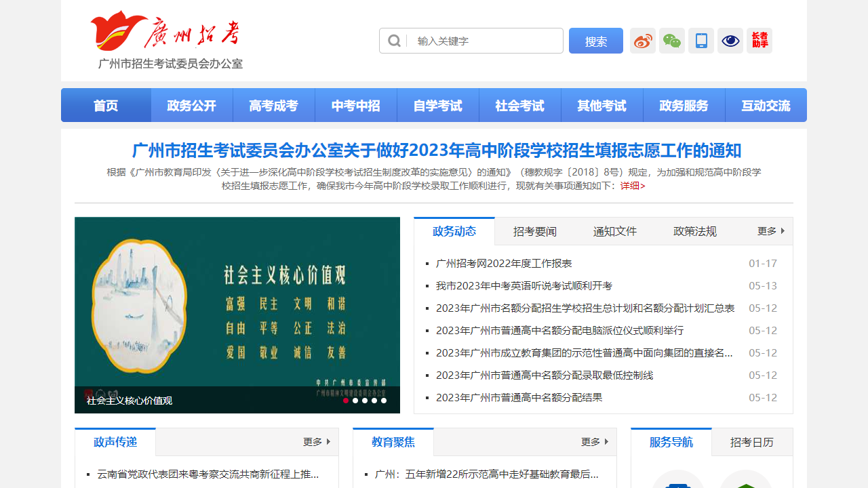Enable the 长者助手 elder-assistant mode

tap(759, 41)
